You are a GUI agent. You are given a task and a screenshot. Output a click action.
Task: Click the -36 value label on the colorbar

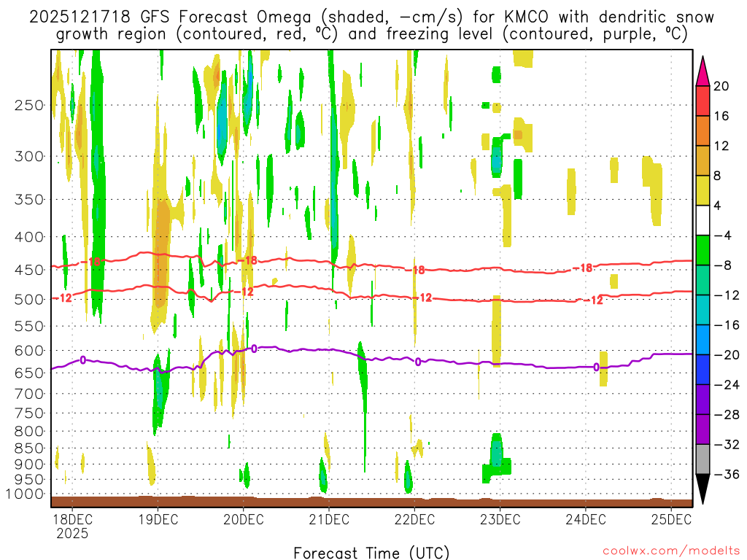click(x=727, y=474)
